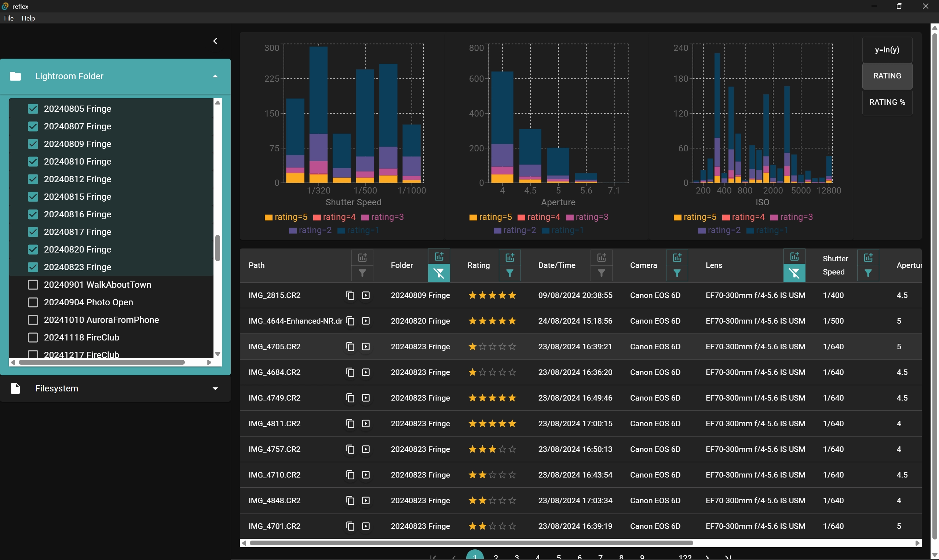Screen dimensions: 939x560
Task: Clear the active filter on Folder column
Action: pyautogui.click(x=439, y=273)
